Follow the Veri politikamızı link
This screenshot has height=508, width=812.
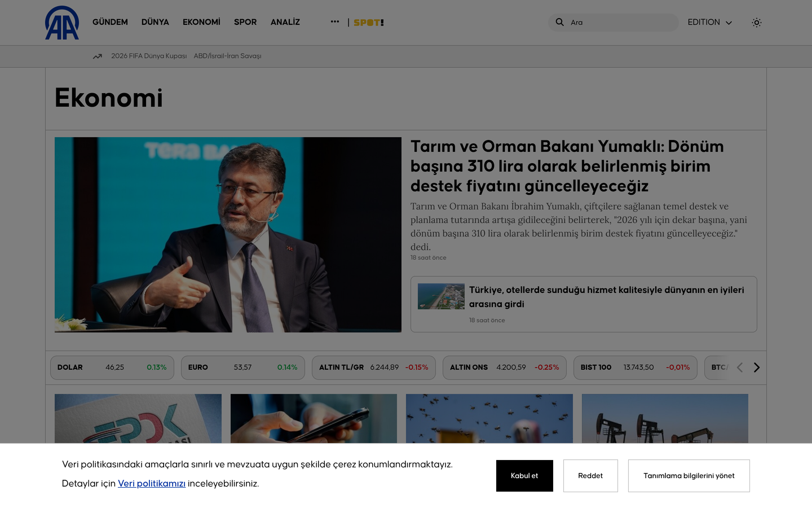click(x=152, y=484)
